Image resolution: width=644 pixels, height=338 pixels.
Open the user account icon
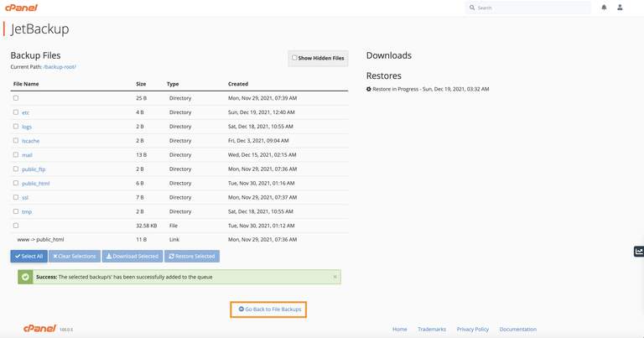tap(620, 8)
